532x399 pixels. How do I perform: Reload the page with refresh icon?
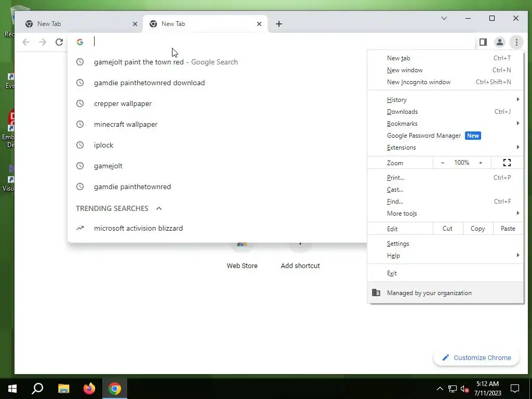point(59,42)
